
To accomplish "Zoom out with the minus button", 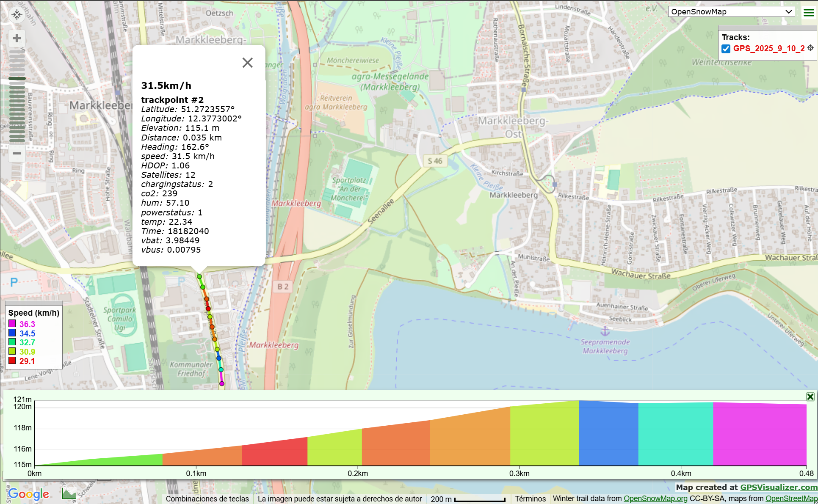I will pos(17,153).
